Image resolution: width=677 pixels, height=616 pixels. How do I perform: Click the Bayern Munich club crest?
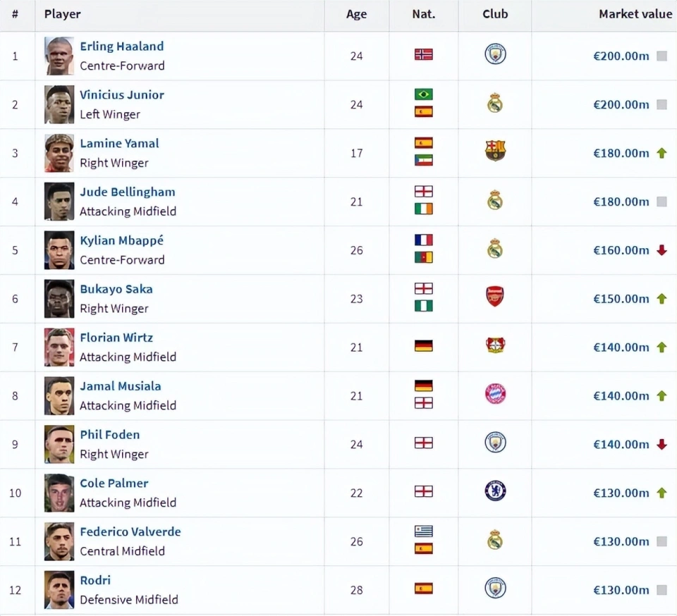495,394
